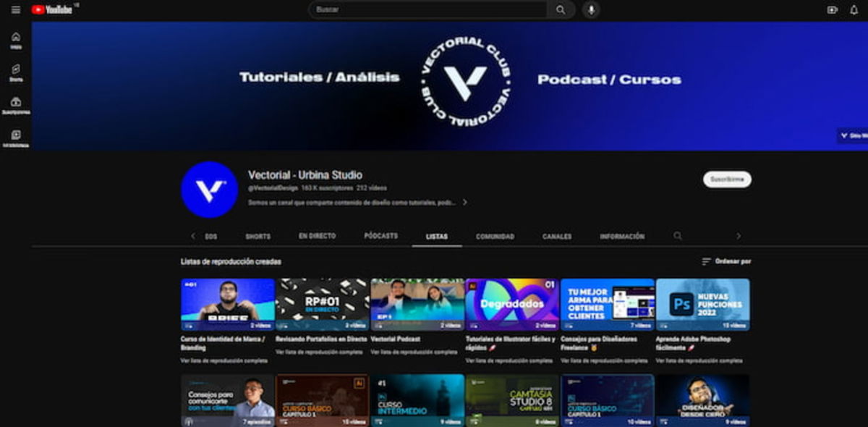
Task: Open Biblioteca in the sidebar
Action: [14, 138]
